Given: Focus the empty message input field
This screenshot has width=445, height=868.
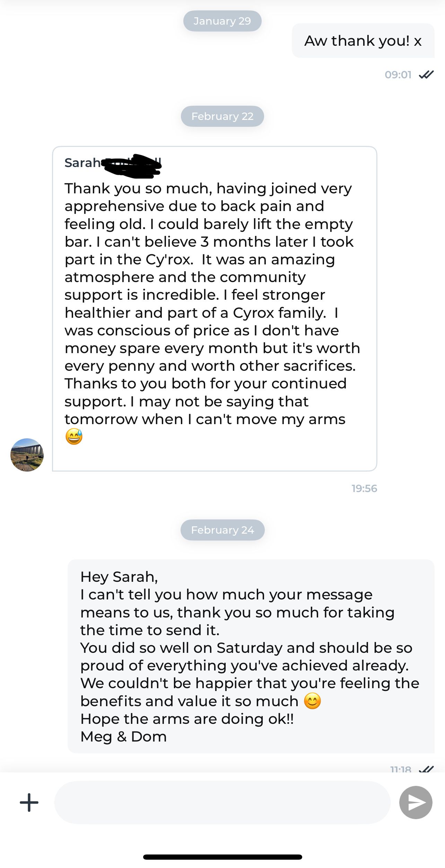Looking at the screenshot, I should [x=222, y=803].
